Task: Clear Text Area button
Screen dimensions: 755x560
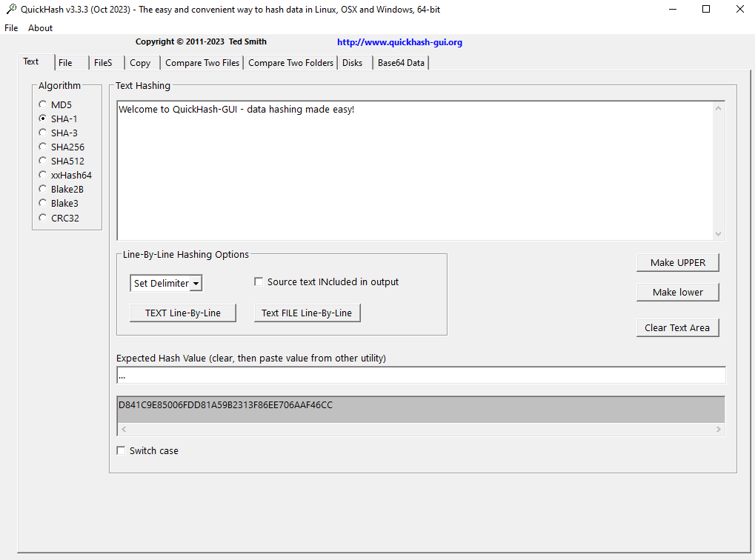Action: (x=677, y=328)
